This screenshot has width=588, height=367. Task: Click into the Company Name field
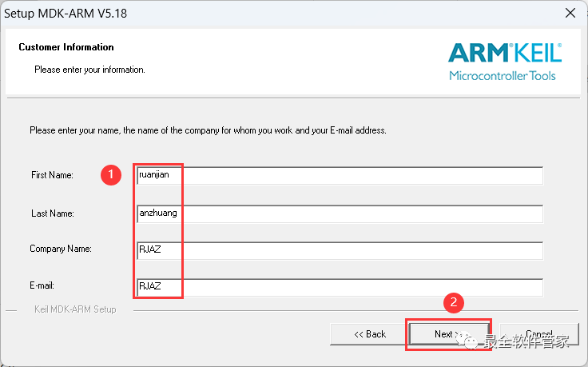pos(340,250)
